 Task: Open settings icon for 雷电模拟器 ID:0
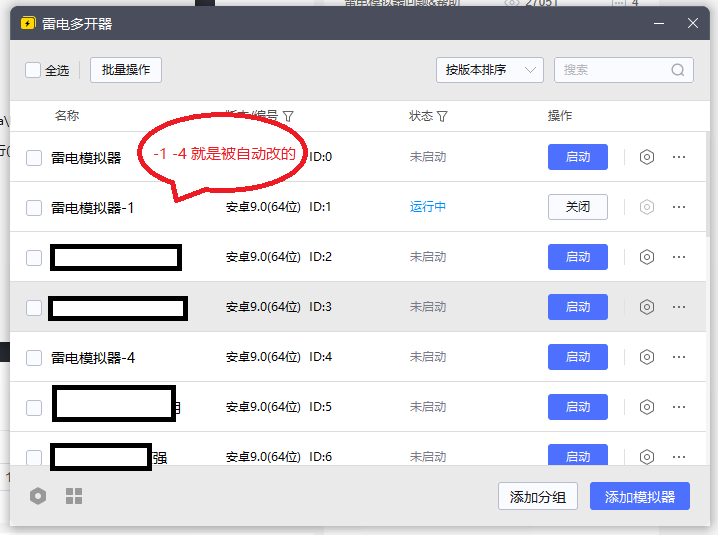(647, 157)
